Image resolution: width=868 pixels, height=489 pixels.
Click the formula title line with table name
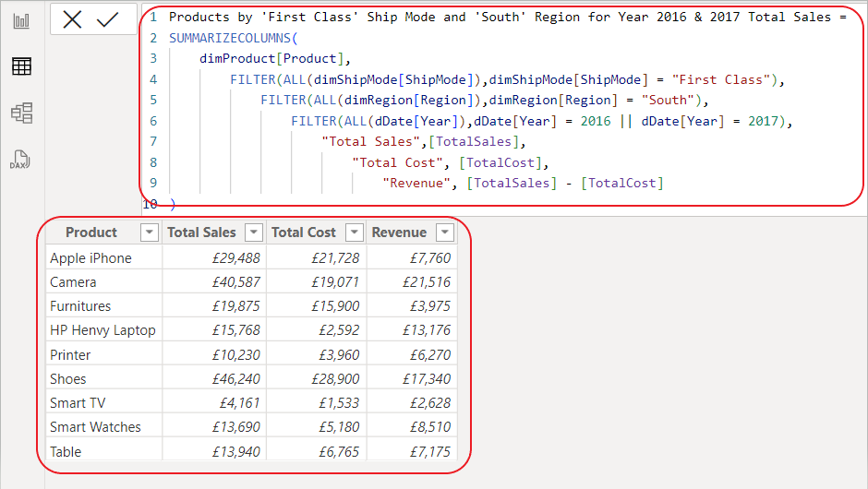(x=508, y=18)
